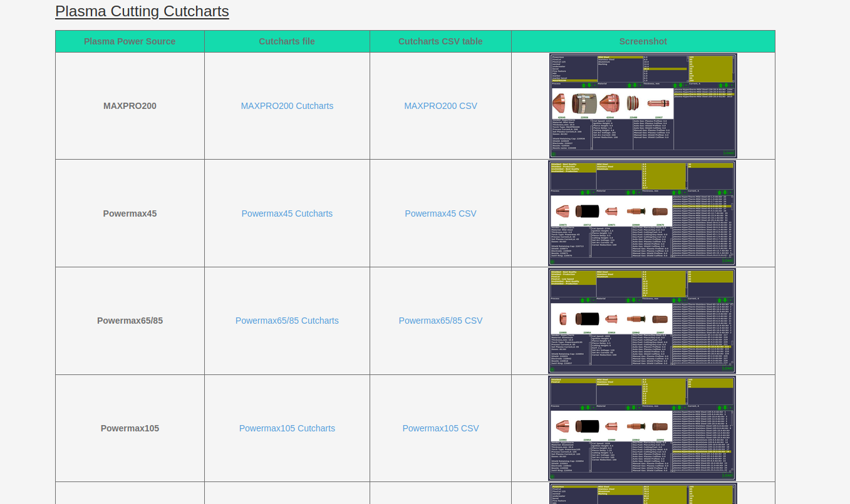Open the Powermax45 CSV table link
850x504 pixels.
440,213
